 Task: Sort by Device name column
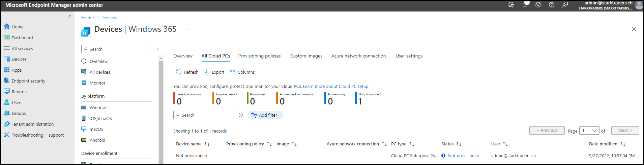(193, 144)
